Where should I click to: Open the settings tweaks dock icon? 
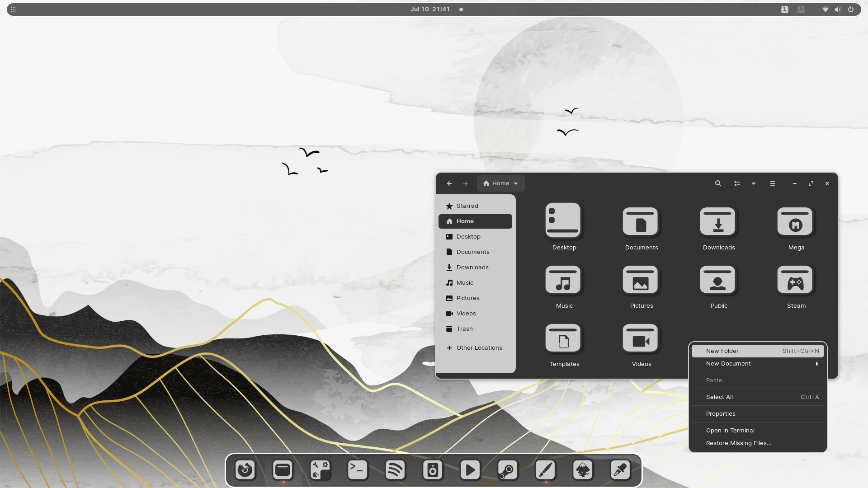pyautogui.click(x=320, y=470)
